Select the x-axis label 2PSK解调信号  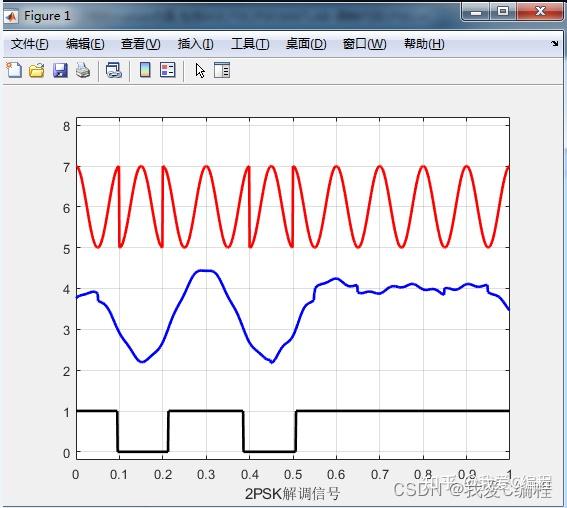(x=293, y=494)
